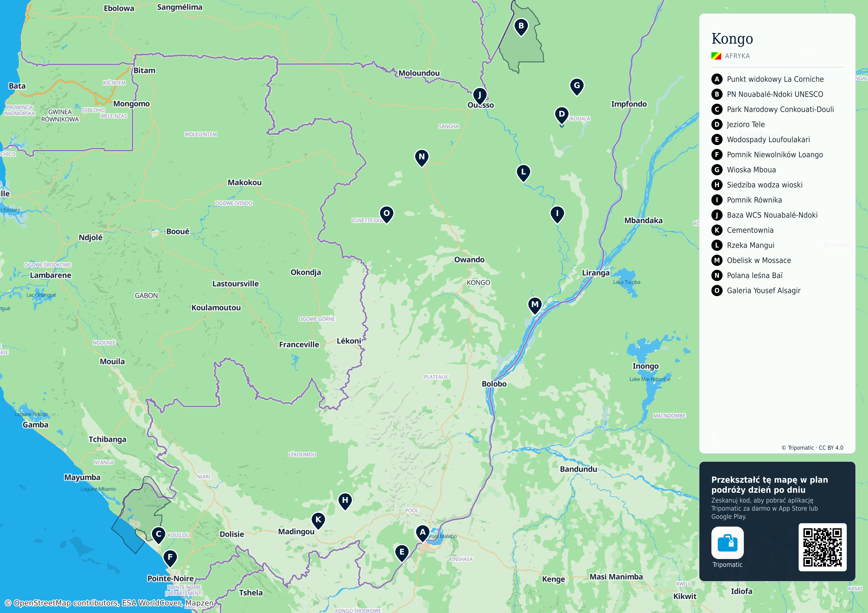868x613 pixels.
Task: Click the 'Pointe-Noire' city label
Action: coord(171,578)
